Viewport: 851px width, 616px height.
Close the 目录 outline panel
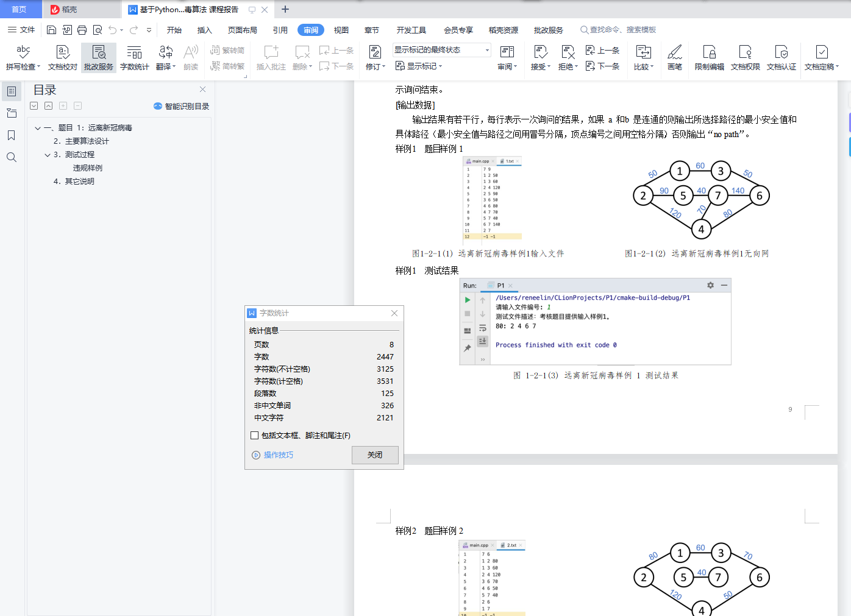coord(203,90)
